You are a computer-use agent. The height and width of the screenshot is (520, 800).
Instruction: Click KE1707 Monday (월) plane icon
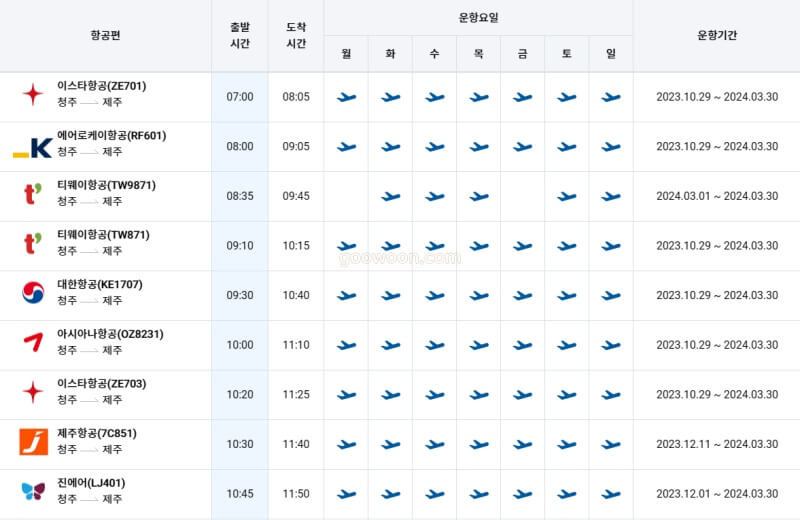click(346, 296)
